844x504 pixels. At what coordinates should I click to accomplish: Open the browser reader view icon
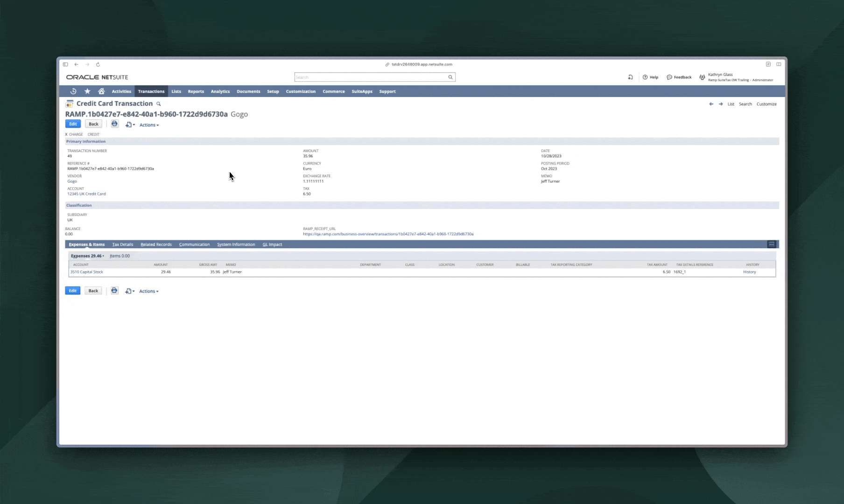(768, 64)
